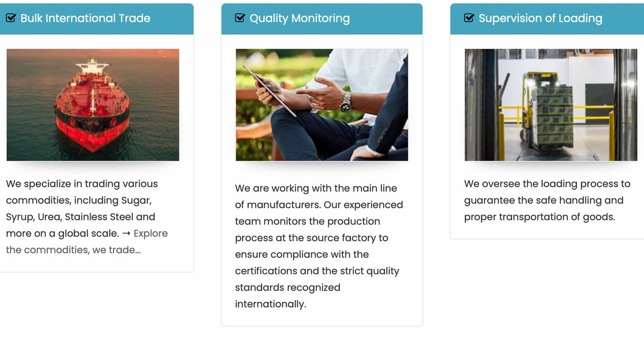
Task: Click the check icon beside Quality Monitoring
Action: [x=240, y=18]
